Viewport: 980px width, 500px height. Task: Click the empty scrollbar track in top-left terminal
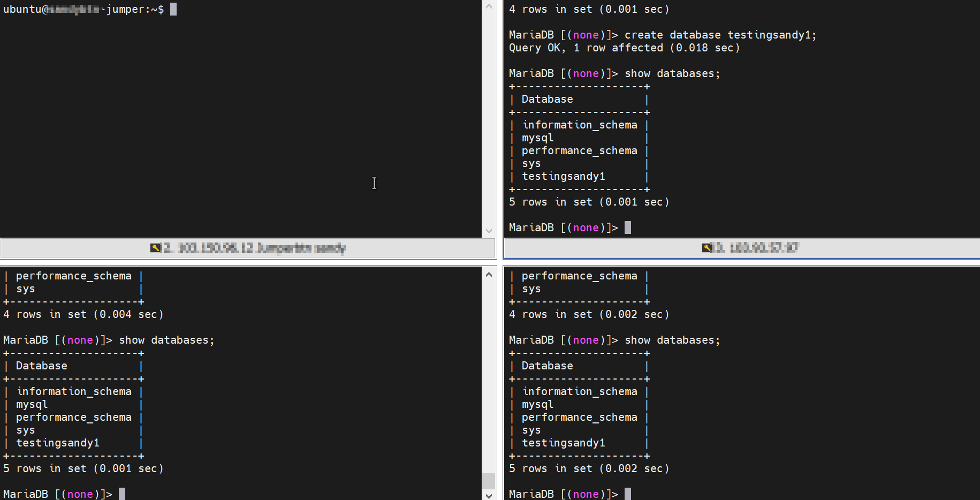(x=489, y=118)
